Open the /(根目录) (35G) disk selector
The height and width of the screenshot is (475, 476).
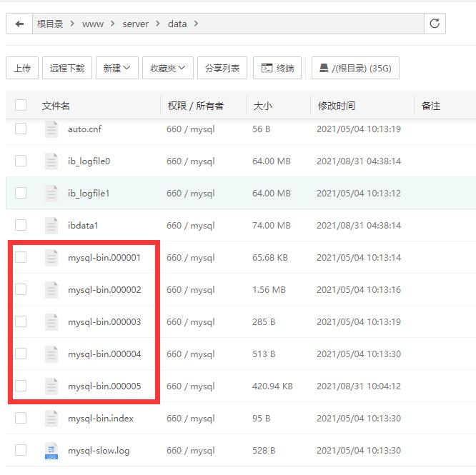(355, 68)
